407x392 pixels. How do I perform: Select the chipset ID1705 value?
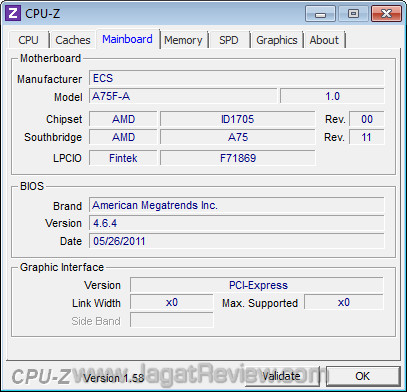[x=237, y=119]
